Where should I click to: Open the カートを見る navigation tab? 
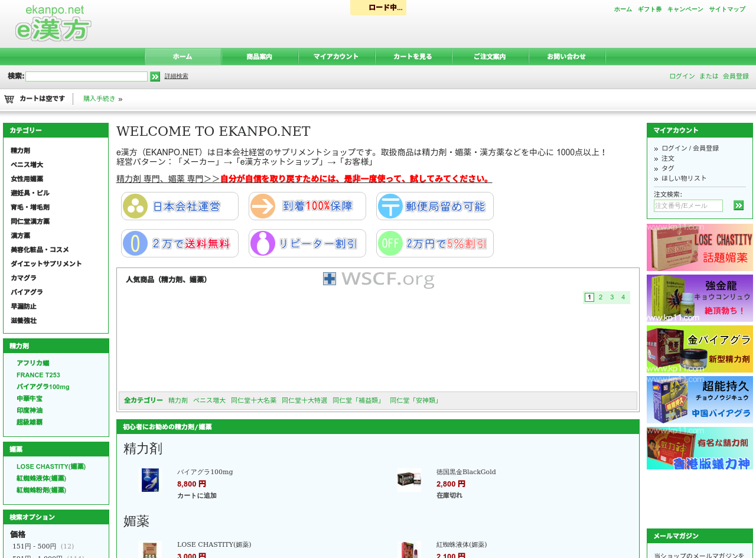coord(413,57)
